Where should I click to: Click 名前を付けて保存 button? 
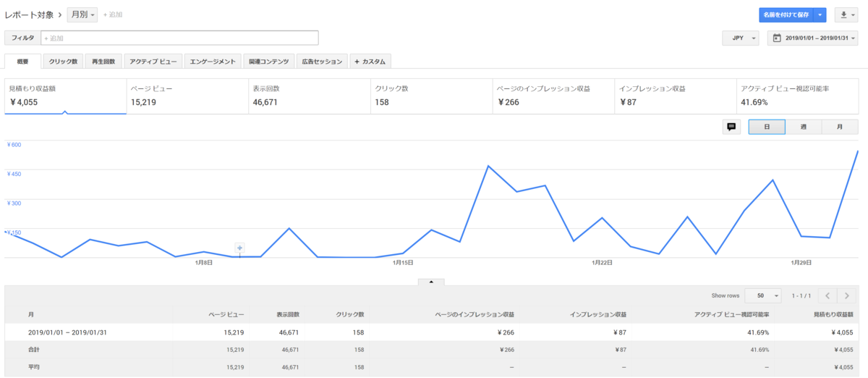click(786, 15)
